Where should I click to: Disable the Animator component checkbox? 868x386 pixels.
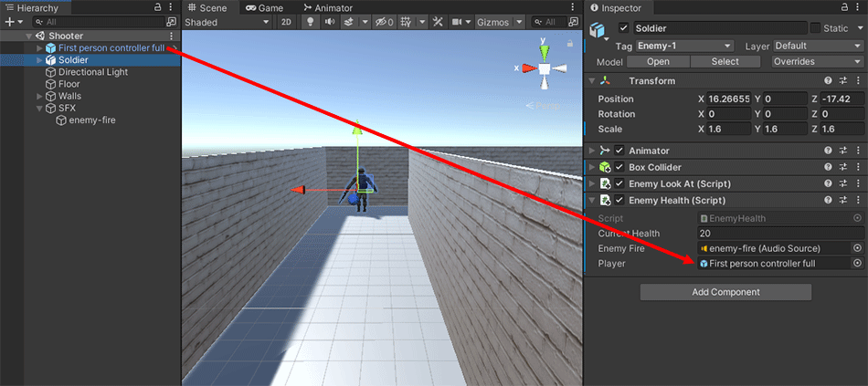pos(619,151)
